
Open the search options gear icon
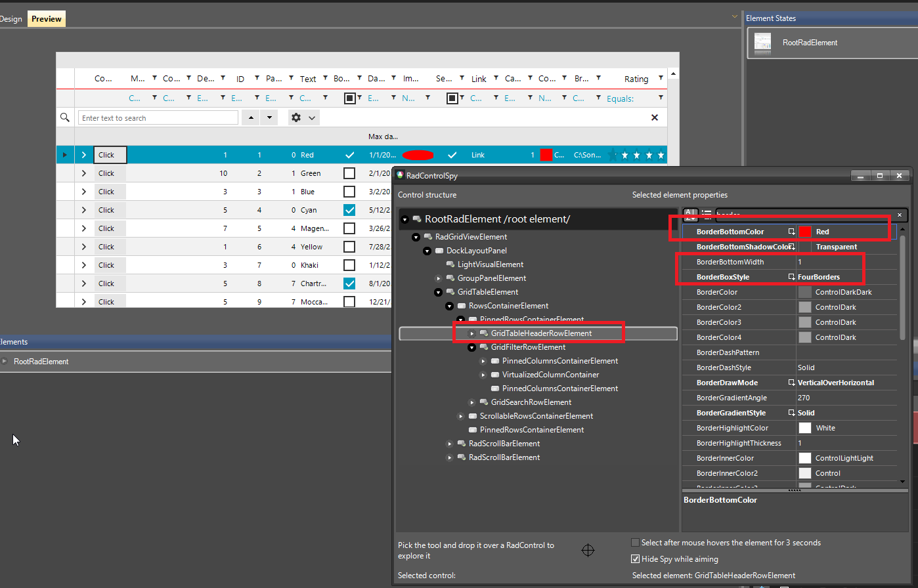click(x=297, y=117)
